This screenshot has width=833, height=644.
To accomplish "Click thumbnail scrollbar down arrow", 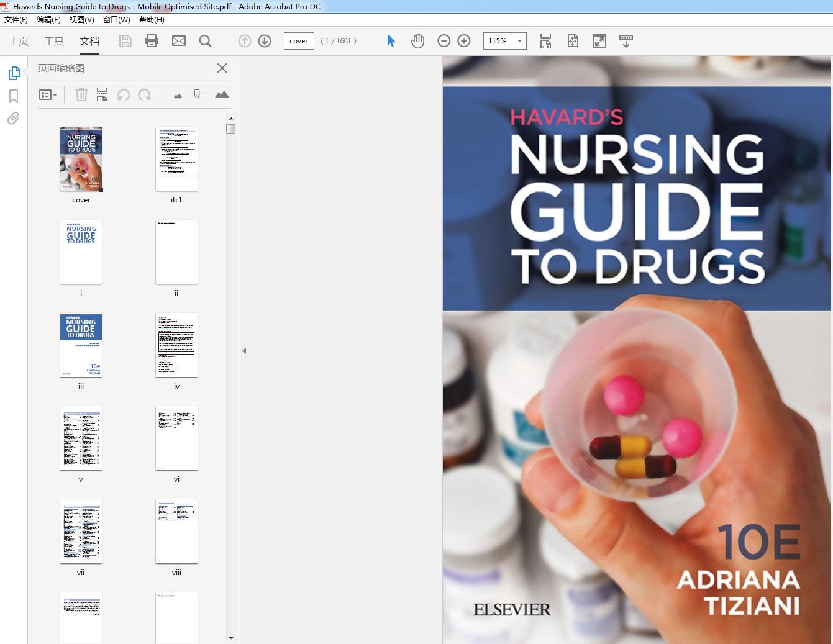I will click(x=231, y=638).
